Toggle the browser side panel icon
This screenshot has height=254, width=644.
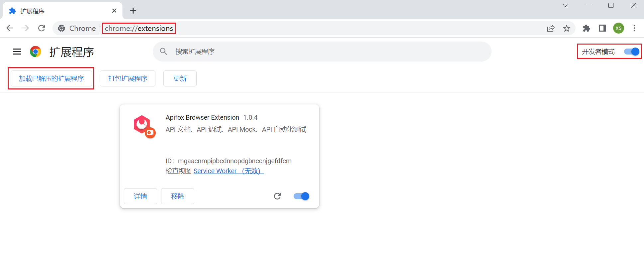(x=602, y=28)
